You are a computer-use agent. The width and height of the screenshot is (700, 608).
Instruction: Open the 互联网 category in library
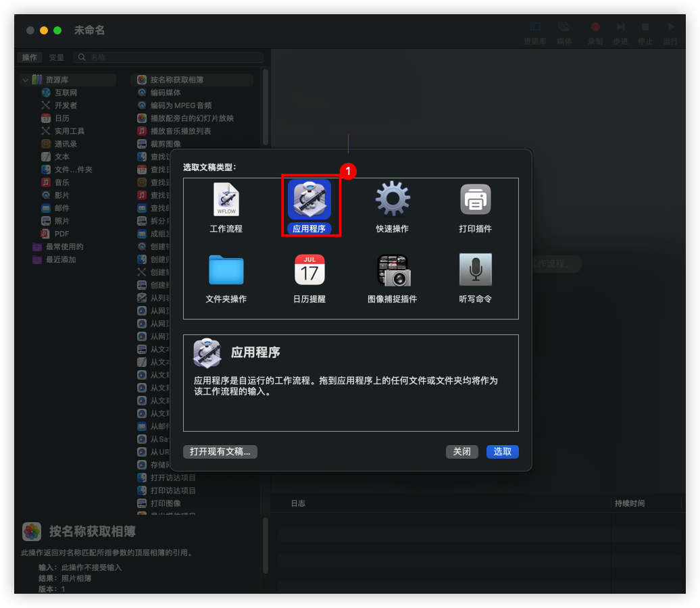tap(66, 93)
